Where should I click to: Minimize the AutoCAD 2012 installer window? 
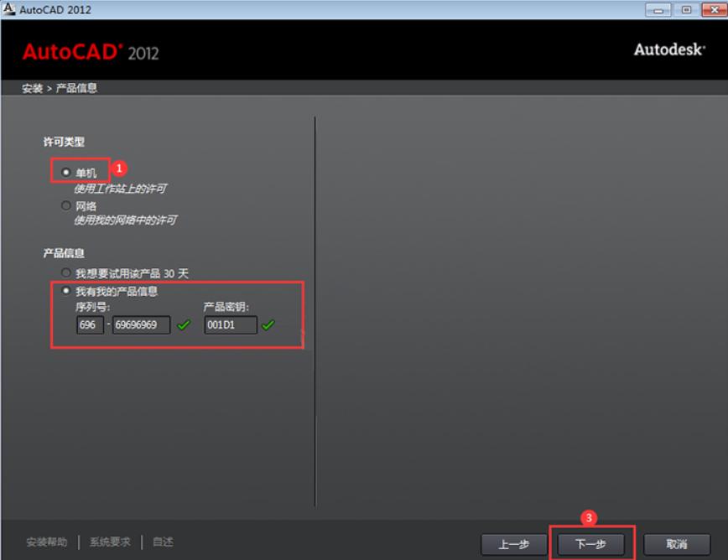click(658, 10)
